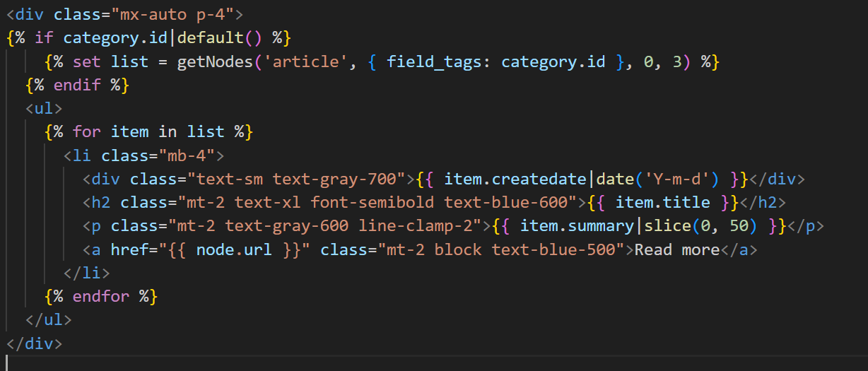Click the "set" keyword
868x371 pixels.
click(x=87, y=61)
